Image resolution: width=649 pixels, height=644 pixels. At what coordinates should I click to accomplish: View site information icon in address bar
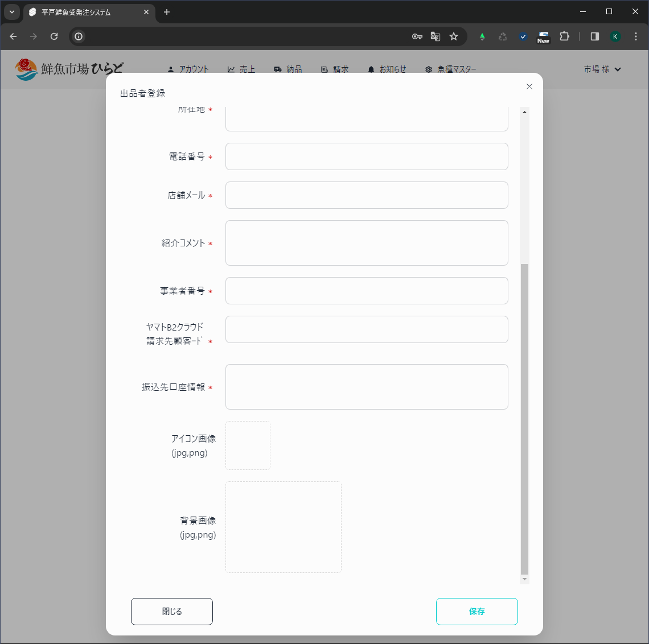tap(79, 36)
